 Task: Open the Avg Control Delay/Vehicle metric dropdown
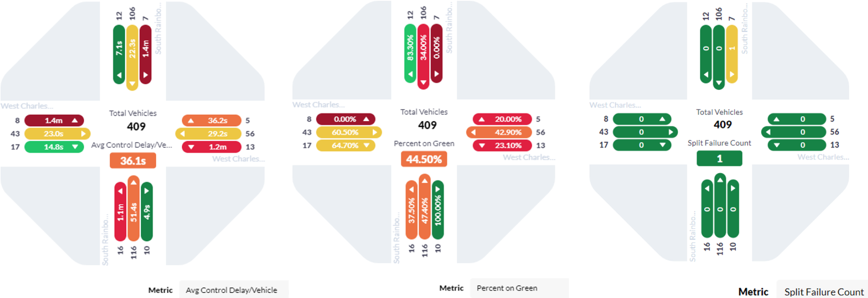[234, 290]
